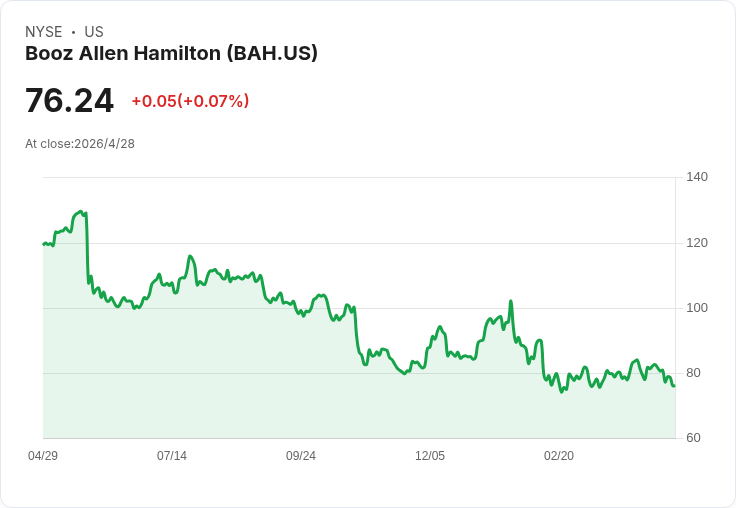This screenshot has height=508, width=736.
Task: Click the chart peak near 130 in May
Action: [x=80, y=212]
